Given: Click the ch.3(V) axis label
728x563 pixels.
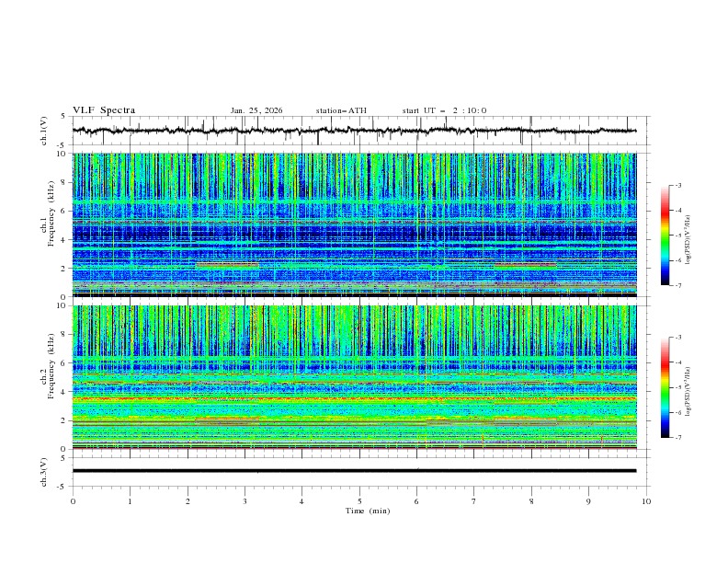Looking at the screenshot, I should [x=45, y=471].
